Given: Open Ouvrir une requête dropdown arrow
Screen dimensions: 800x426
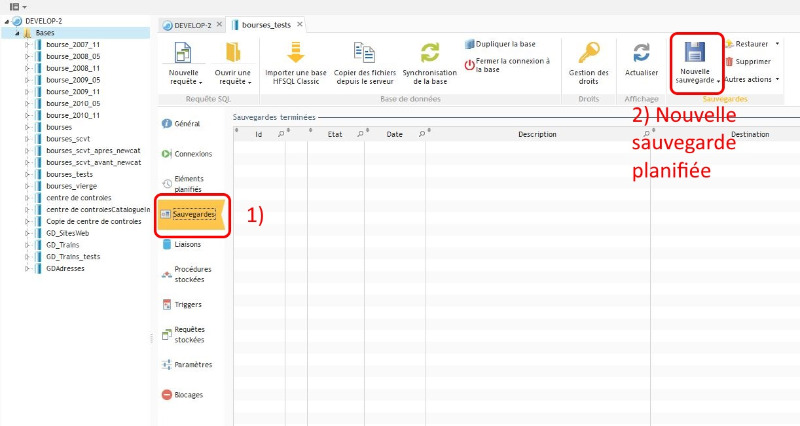Looking at the screenshot, I should (249, 83).
